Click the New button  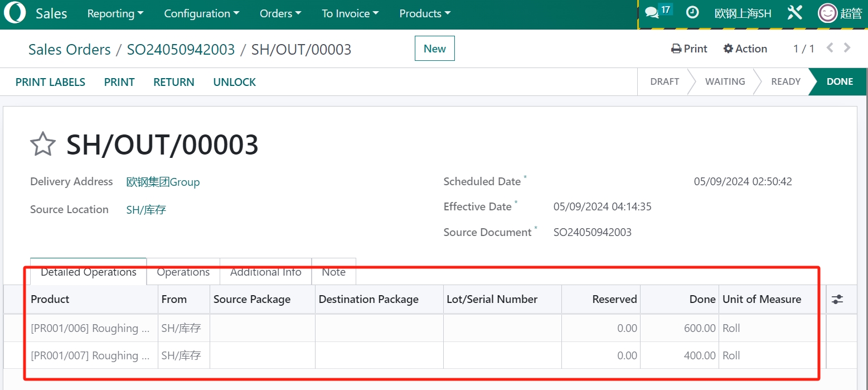tap(434, 49)
